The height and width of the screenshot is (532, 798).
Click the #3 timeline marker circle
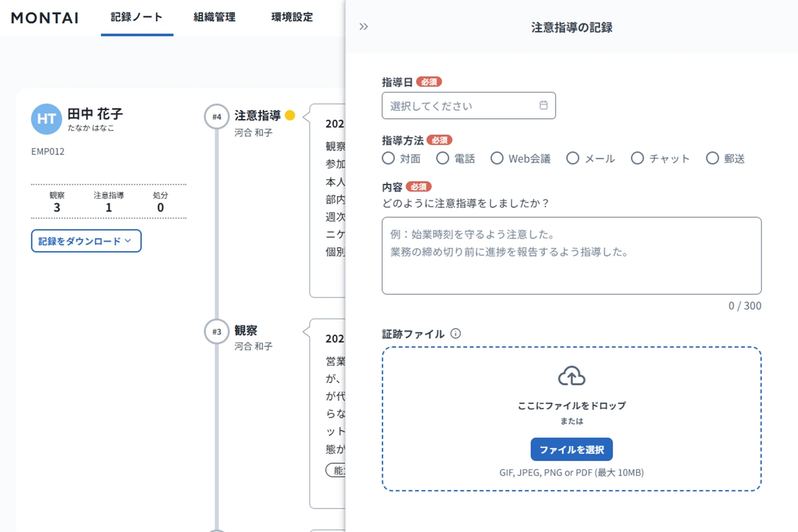[216, 331]
